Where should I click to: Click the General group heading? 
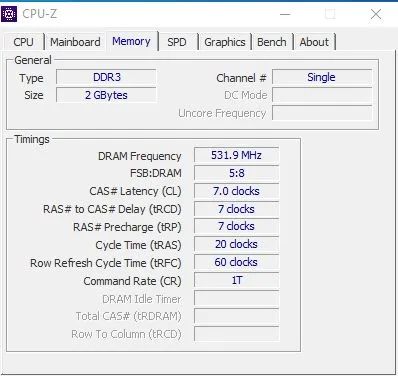point(33,60)
